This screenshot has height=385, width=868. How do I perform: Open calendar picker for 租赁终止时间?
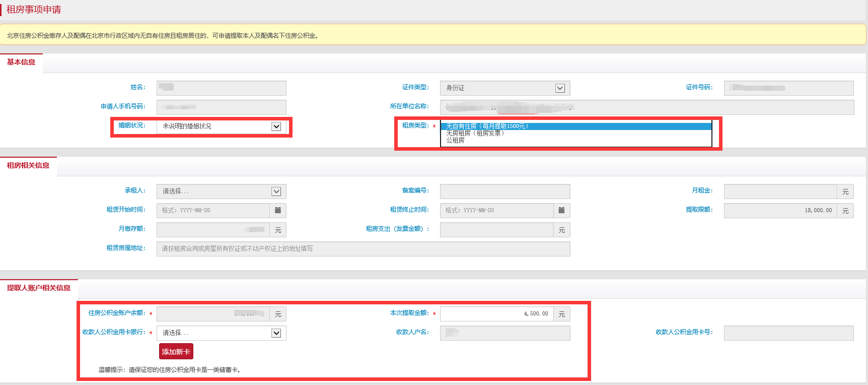(x=561, y=211)
